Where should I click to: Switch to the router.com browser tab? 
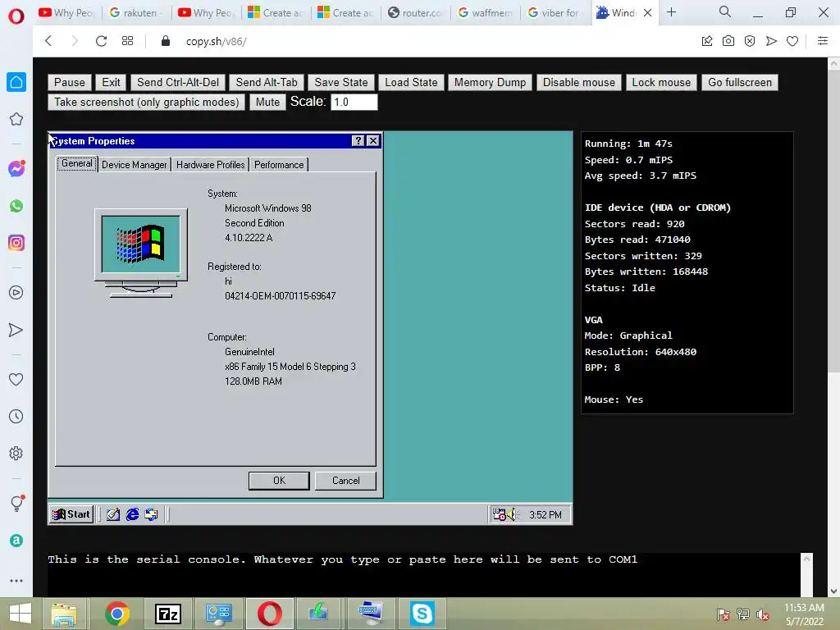click(416, 12)
